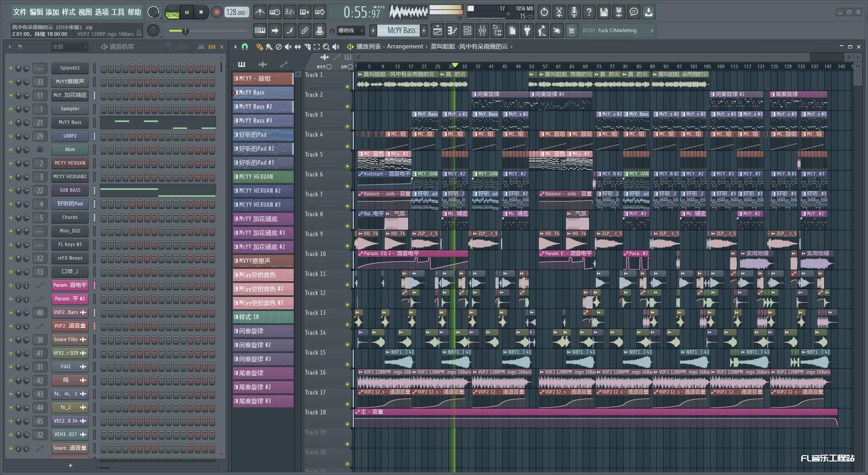Open the 文件 menu
The image size is (868, 475).
click(19, 12)
